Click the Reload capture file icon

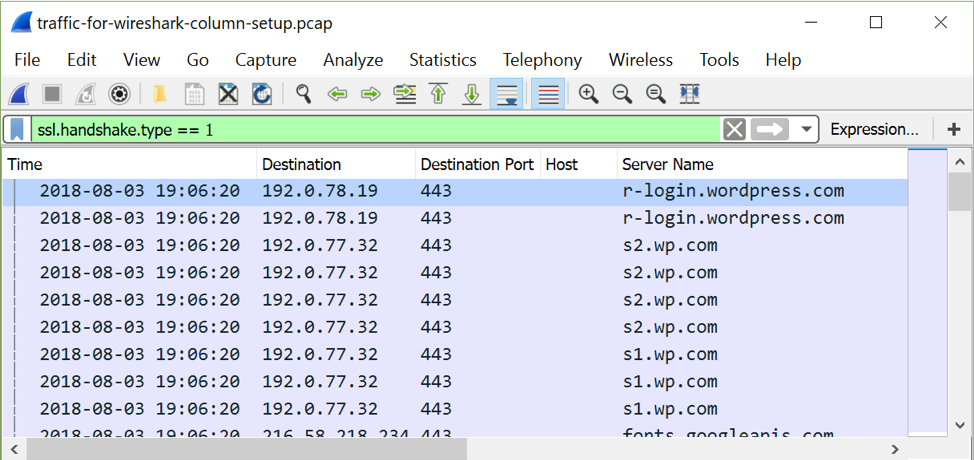[262, 94]
